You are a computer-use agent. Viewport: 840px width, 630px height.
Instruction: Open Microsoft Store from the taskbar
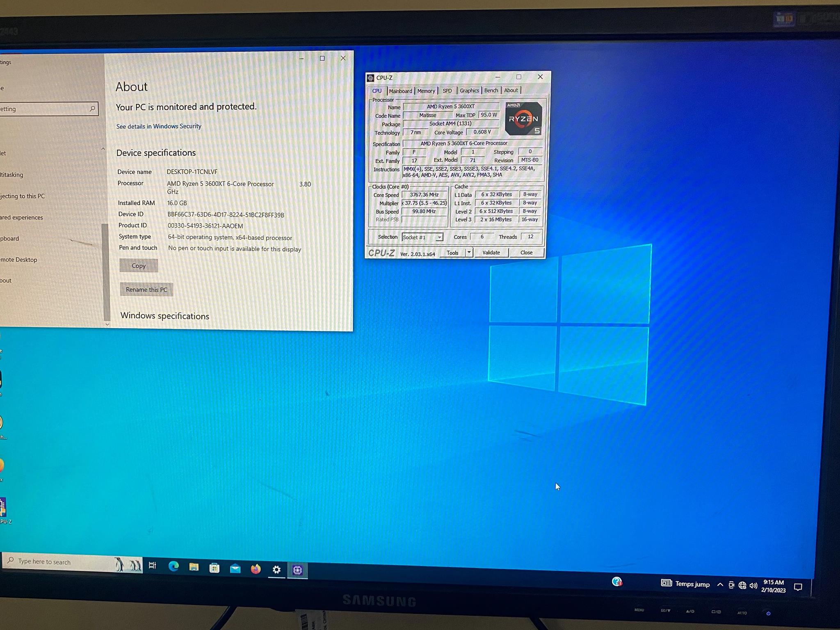[215, 568]
